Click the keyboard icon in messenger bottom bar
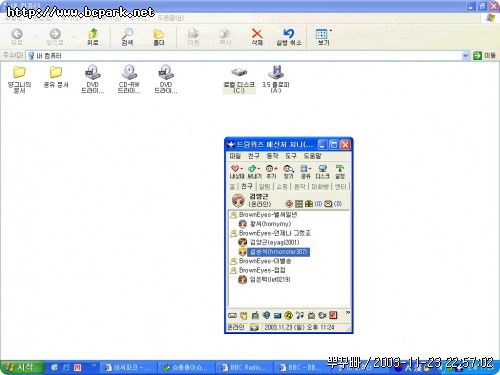500x375 pixels. pyautogui.click(x=232, y=315)
